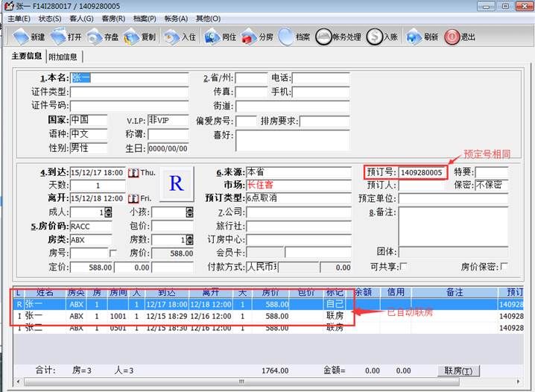Open arrival date calendar icon next to Thu.

(133, 173)
